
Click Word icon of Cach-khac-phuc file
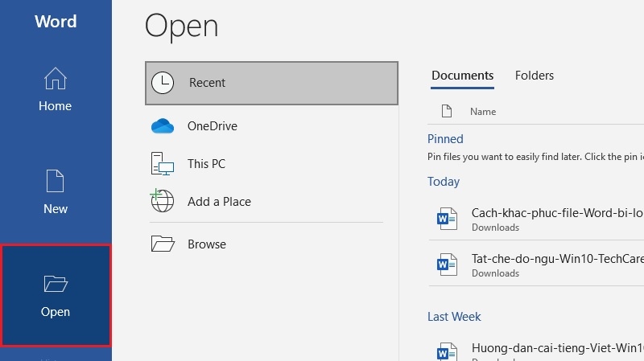point(447,219)
